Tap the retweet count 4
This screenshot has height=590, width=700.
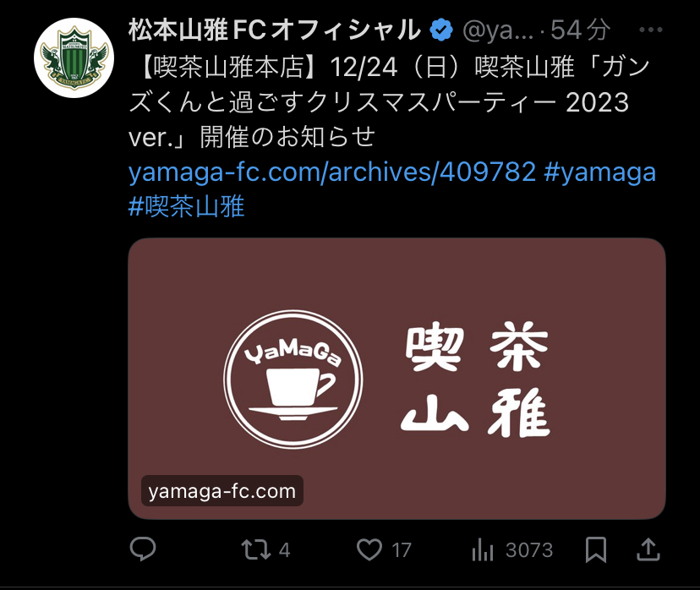[284, 549]
